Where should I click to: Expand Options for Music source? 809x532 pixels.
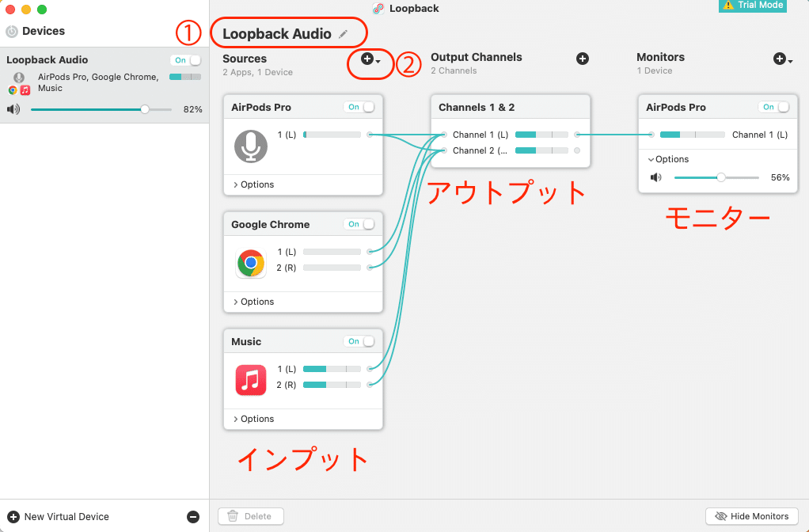(x=253, y=419)
